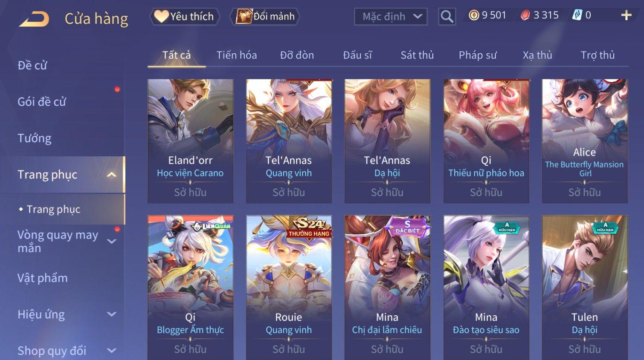Open the Tướng sidebar menu item
This screenshot has height=360, width=644.
coord(35,138)
